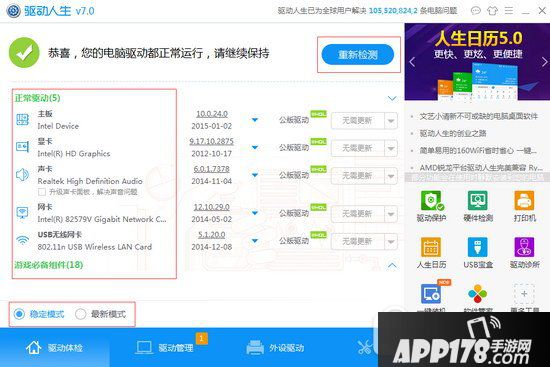Viewport: 550px width, 367px height.
Task: Select 最新模式 radio button
Action: (81, 314)
